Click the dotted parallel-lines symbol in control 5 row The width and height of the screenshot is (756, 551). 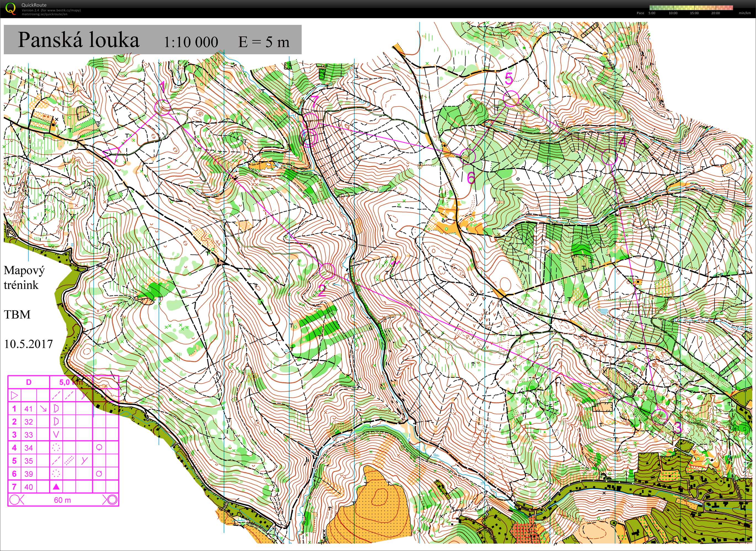70,461
